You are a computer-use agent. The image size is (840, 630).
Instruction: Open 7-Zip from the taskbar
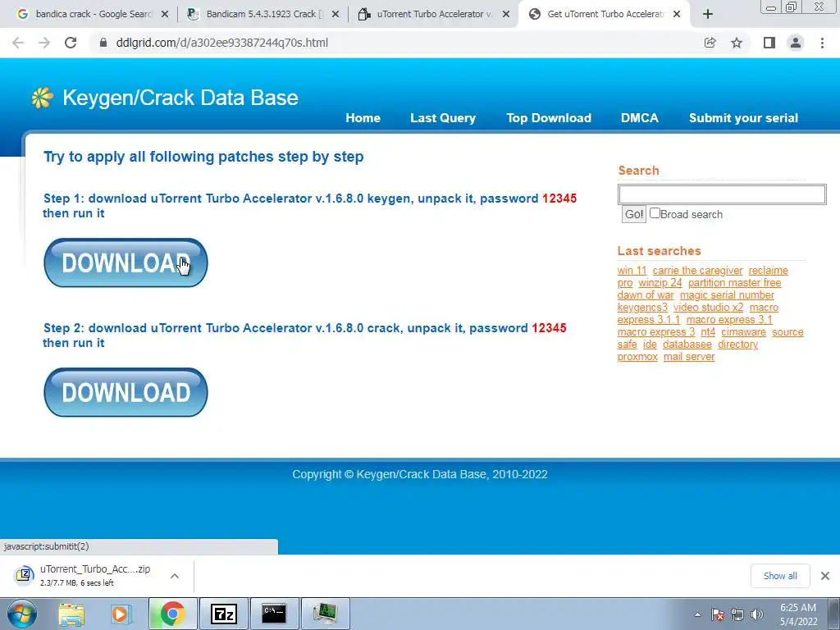tap(223, 614)
